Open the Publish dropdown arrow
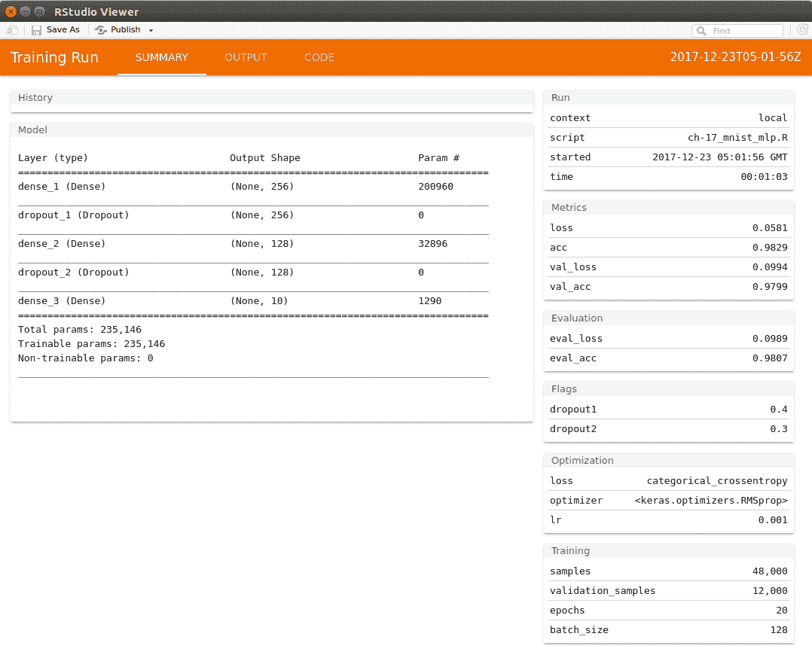The width and height of the screenshot is (812, 667). click(151, 31)
